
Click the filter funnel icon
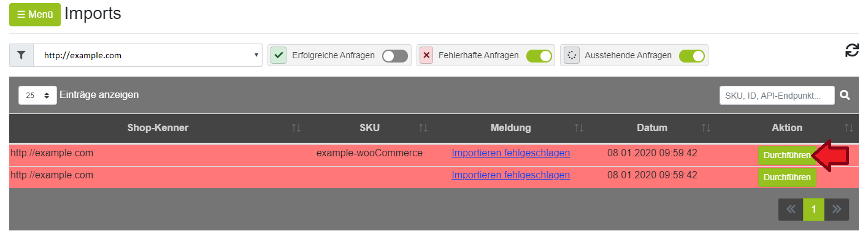coord(21,55)
